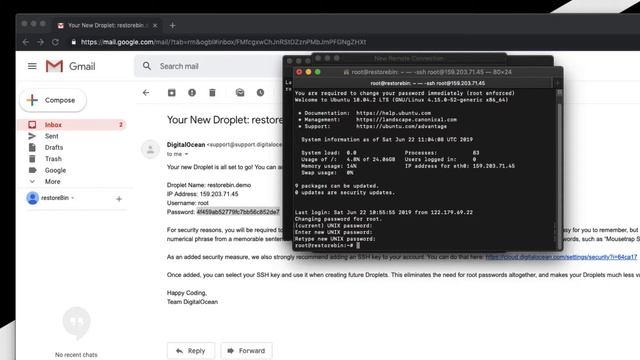Click the plus icon to start a new chat
This screenshot has width=640, height=360.
click(x=119, y=199)
